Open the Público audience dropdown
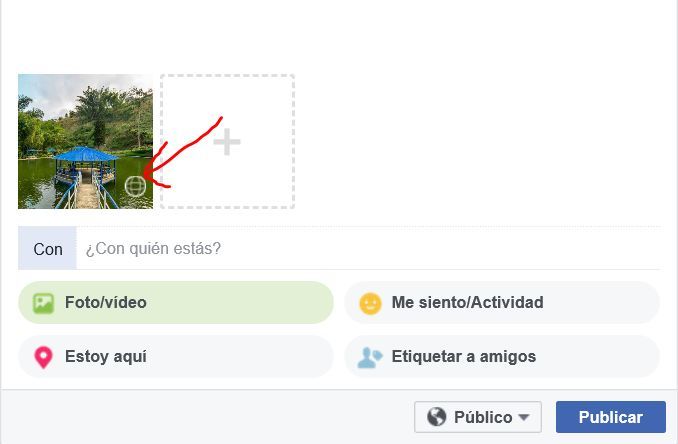This screenshot has height=444, width=678. (x=478, y=417)
